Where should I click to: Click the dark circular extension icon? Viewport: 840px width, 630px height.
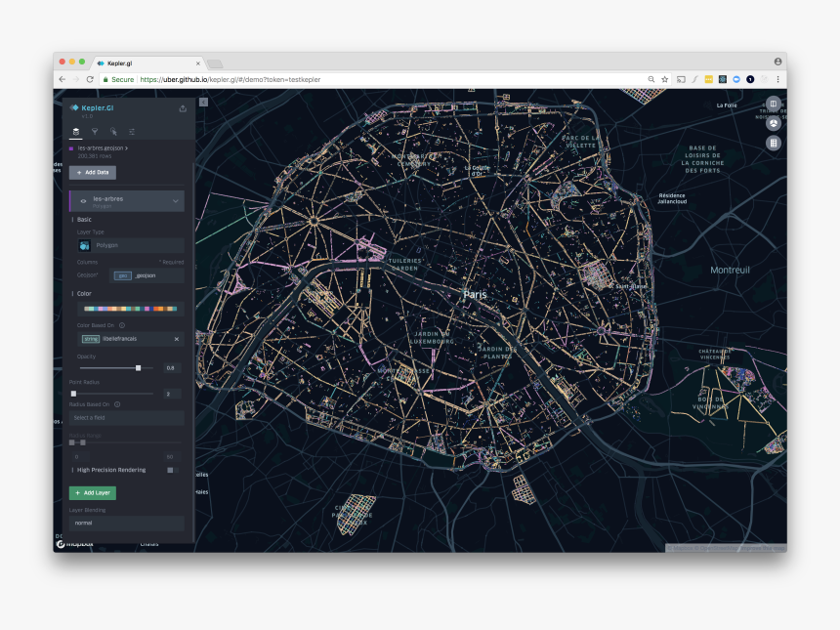pos(750,79)
